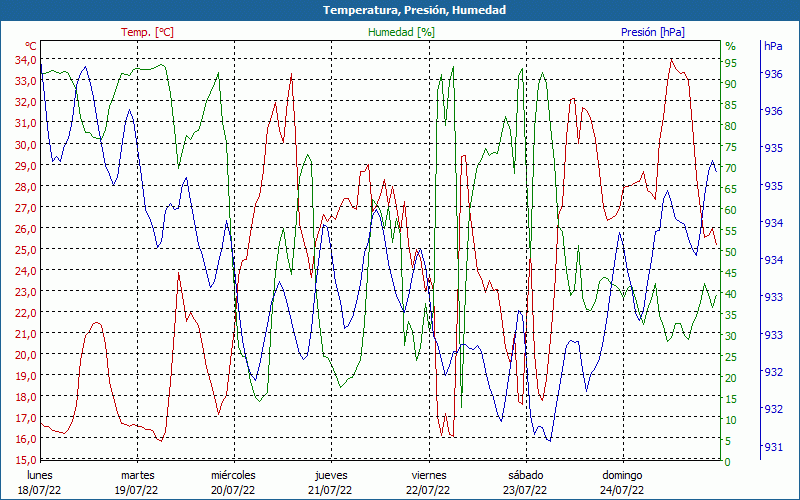Screen dimensions: 800x500
Task: Click the 21,0 temperature axis value
Action: tap(25, 334)
